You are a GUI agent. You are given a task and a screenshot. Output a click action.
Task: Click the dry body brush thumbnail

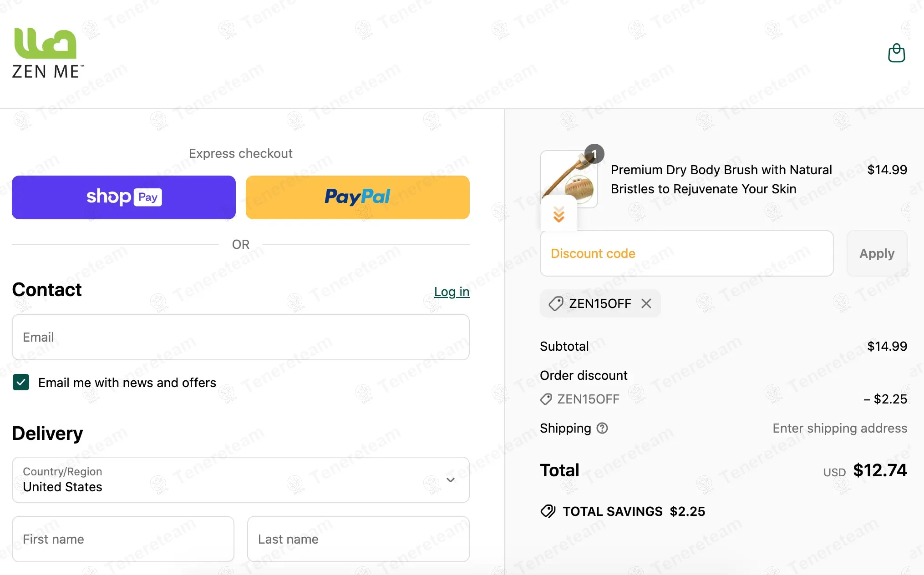[x=569, y=179]
